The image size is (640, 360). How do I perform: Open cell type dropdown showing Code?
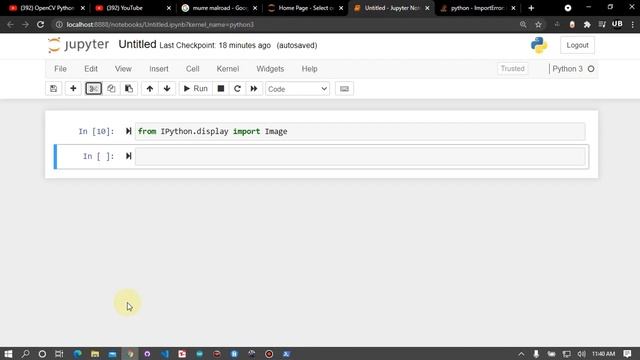298,89
